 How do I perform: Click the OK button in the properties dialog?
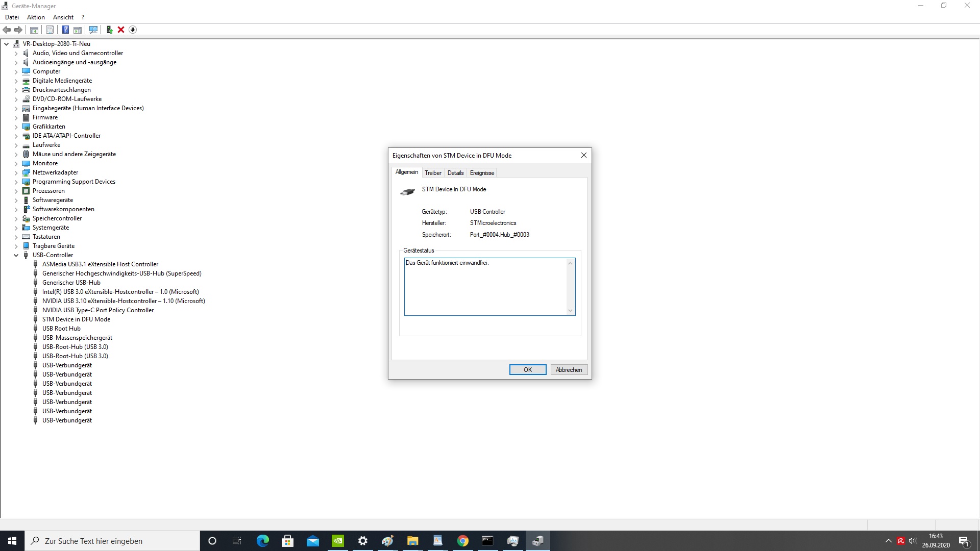(527, 369)
